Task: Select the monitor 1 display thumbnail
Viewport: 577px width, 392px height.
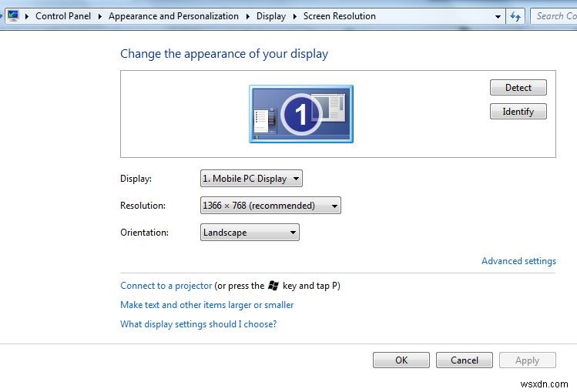Action: tap(301, 114)
